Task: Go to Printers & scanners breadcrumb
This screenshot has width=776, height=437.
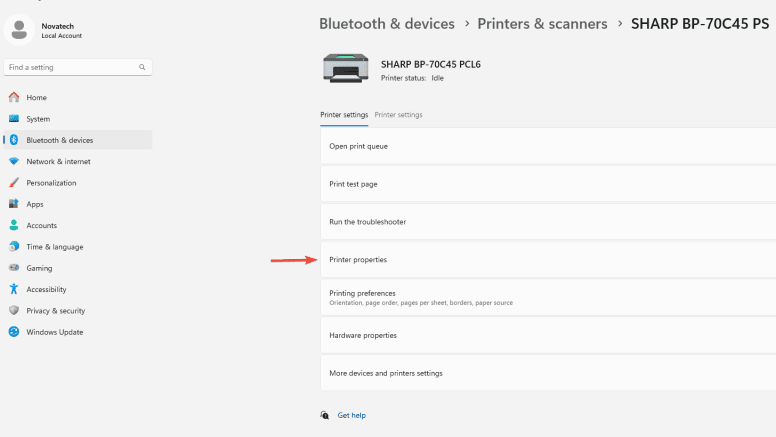Action: click(x=542, y=23)
